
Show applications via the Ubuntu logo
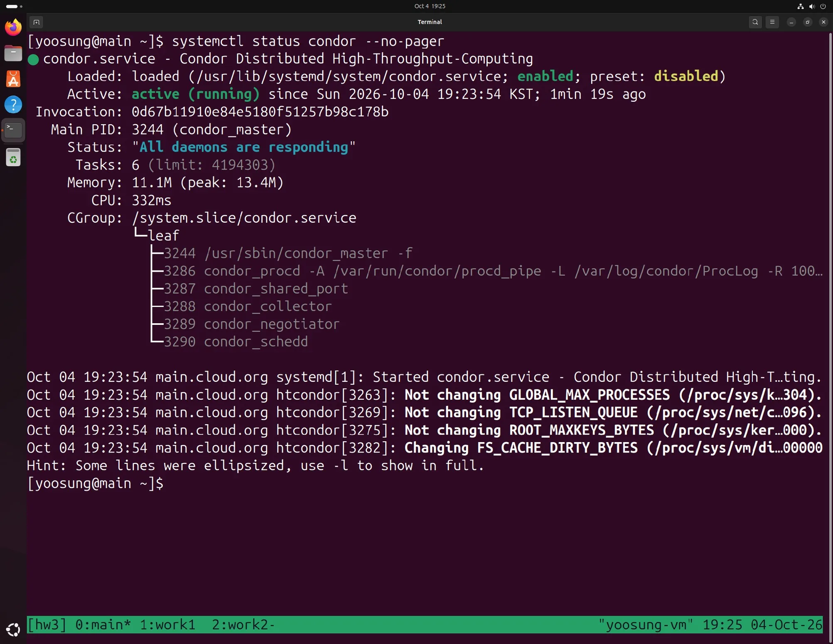point(13,629)
